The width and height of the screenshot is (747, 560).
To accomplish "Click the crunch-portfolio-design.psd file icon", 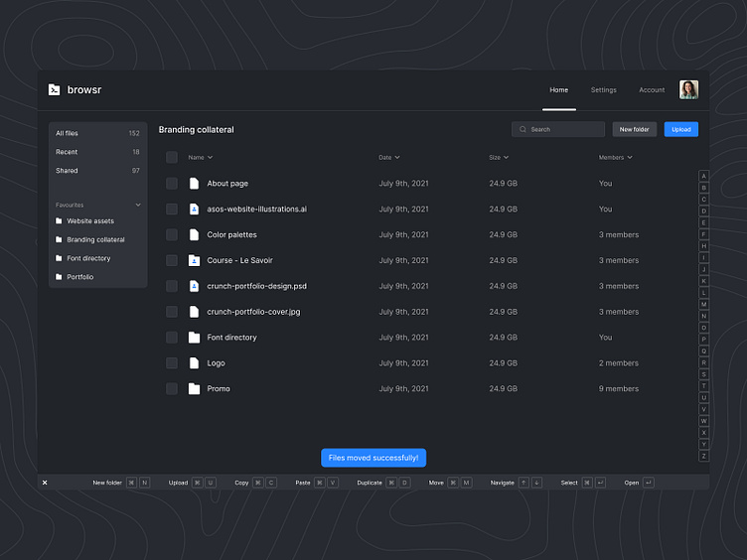I will (195, 286).
